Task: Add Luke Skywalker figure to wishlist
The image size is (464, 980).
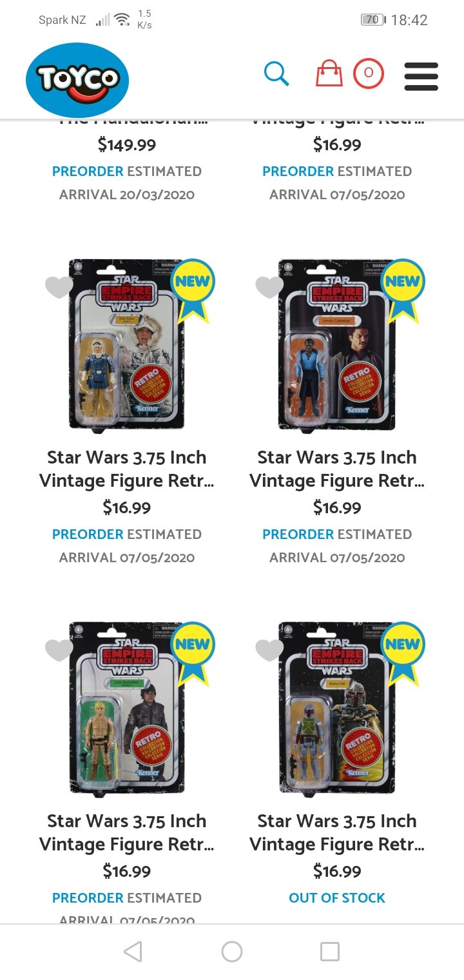Action: (x=59, y=650)
